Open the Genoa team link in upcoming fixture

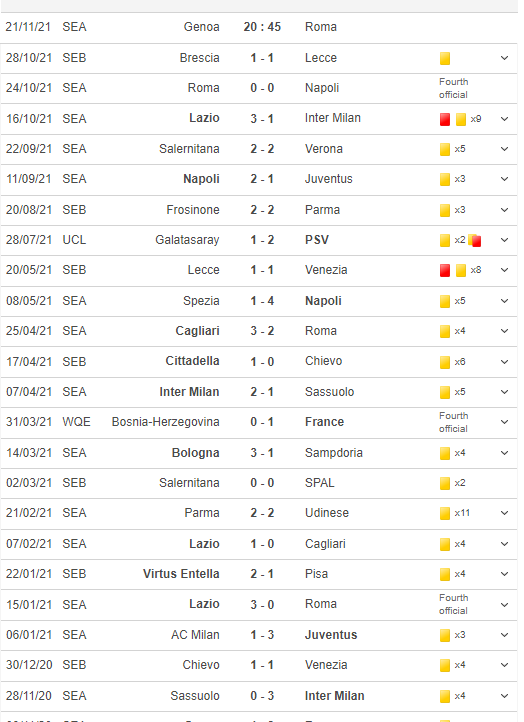pos(202,27)
